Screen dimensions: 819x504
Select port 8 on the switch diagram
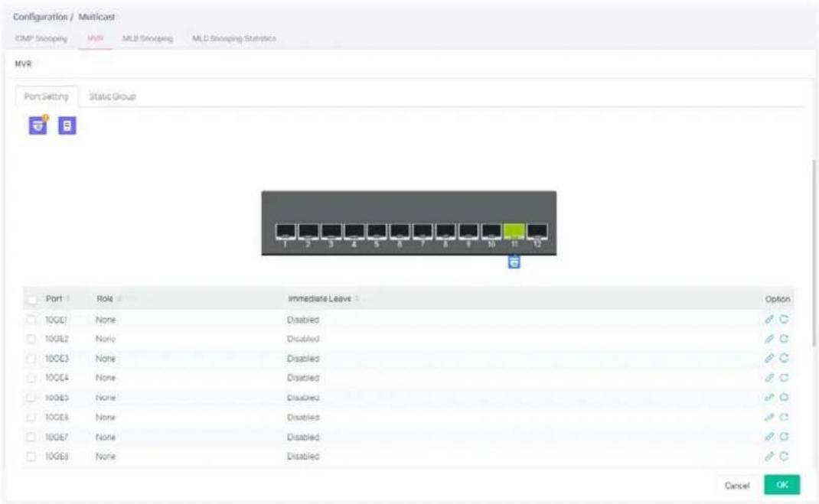(445, 231)
